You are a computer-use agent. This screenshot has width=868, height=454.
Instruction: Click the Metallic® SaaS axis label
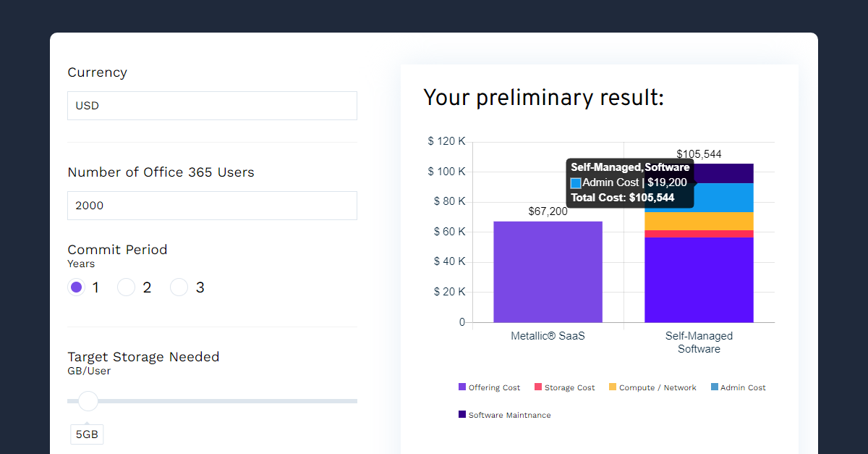click(548, 336)
